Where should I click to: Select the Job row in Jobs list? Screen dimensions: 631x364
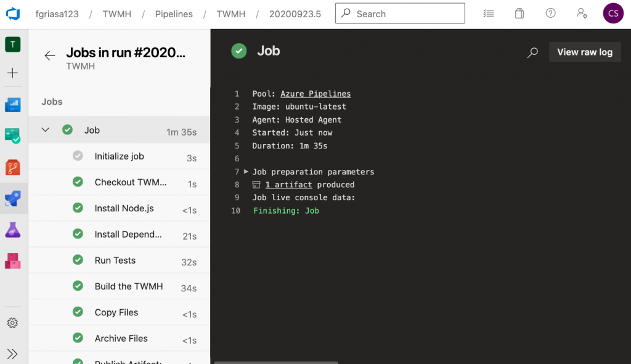click(119, 130)
